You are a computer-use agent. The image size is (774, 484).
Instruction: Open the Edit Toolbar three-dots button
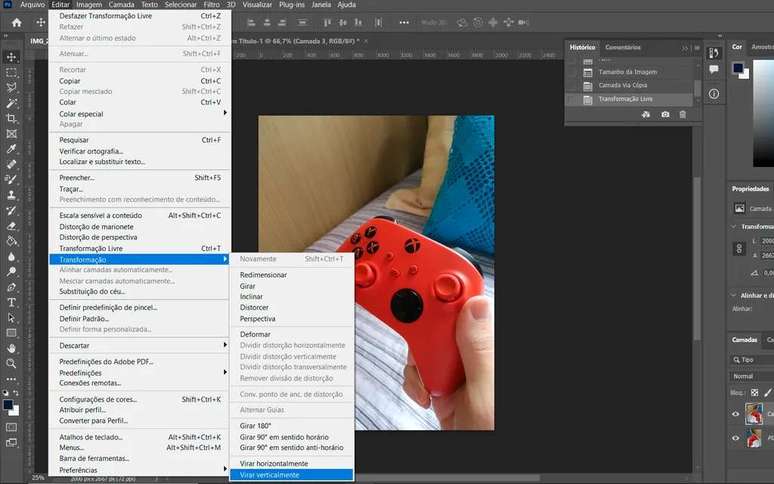(x=11, y=379)
